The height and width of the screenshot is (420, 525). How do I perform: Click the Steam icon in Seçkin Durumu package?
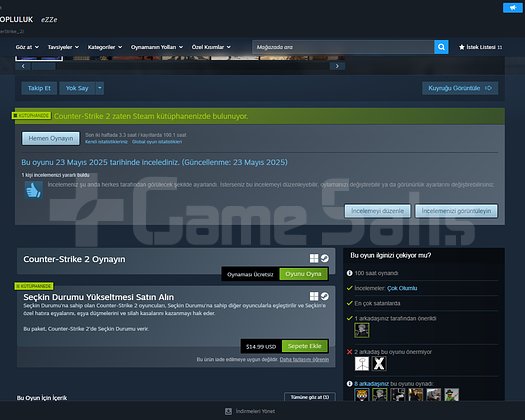[x=324, y=296]
